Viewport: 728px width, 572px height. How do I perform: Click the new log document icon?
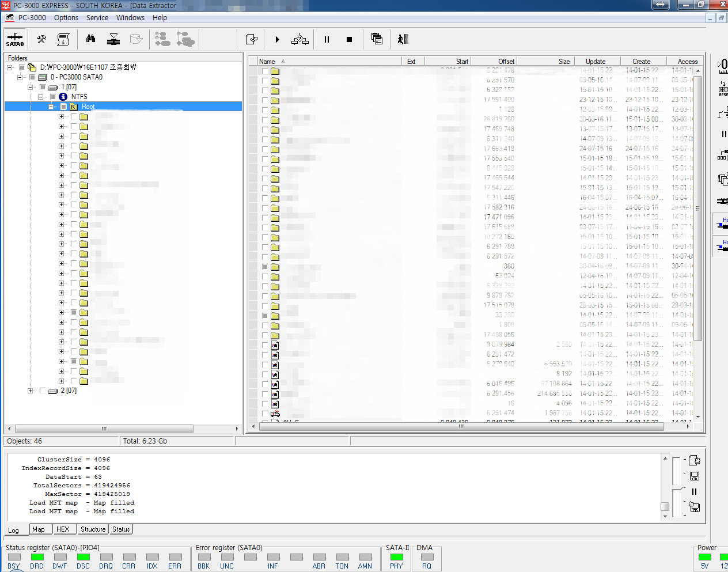[694, 460]
